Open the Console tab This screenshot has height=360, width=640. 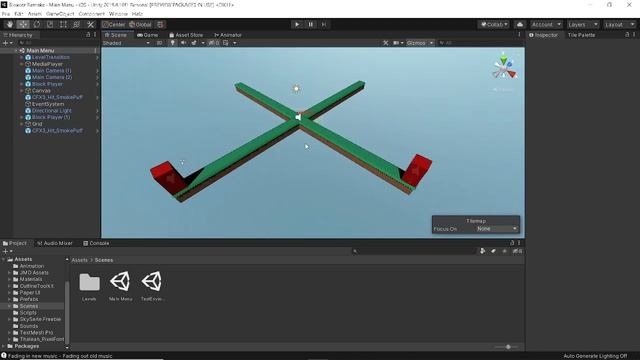tap(96, 243)
